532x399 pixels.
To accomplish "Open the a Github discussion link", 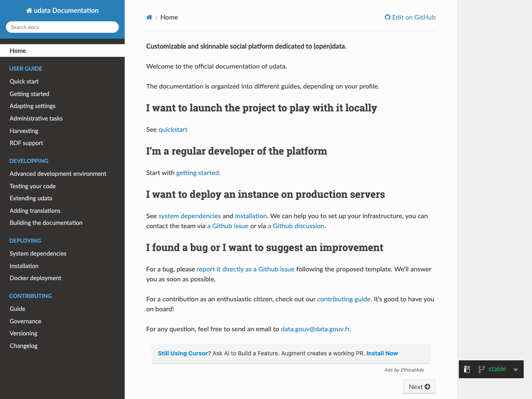I will coord(296,226).
